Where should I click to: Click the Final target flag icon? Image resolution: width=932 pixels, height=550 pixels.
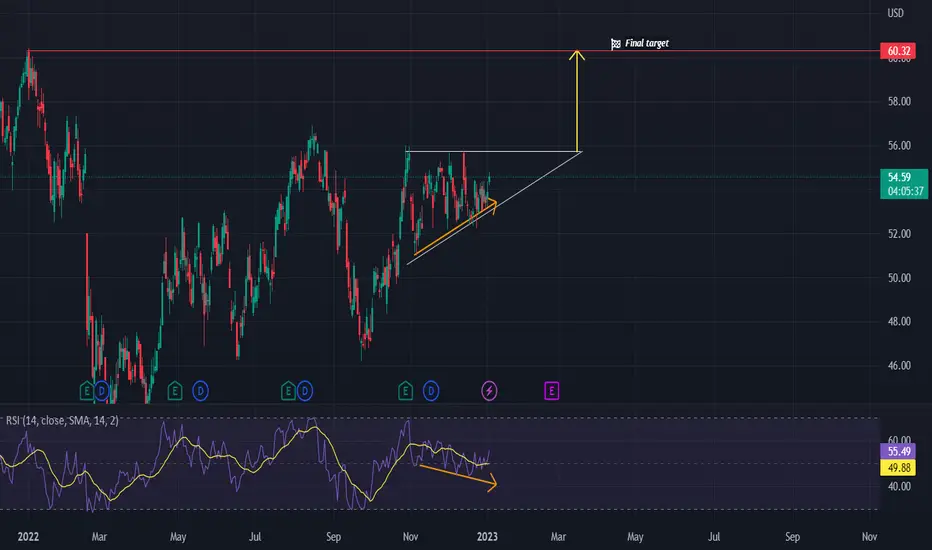[616, 43]
